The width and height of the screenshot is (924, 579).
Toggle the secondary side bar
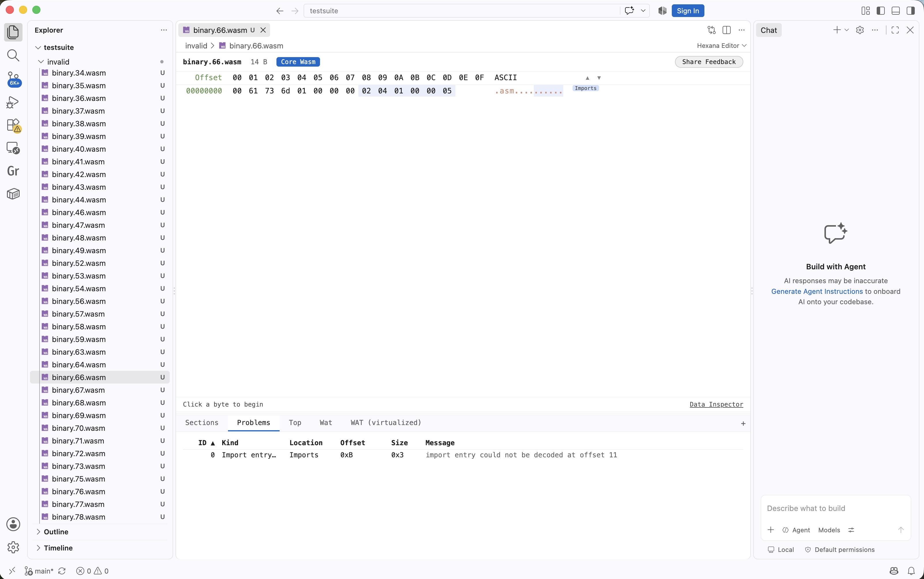[x=911, y=11]
